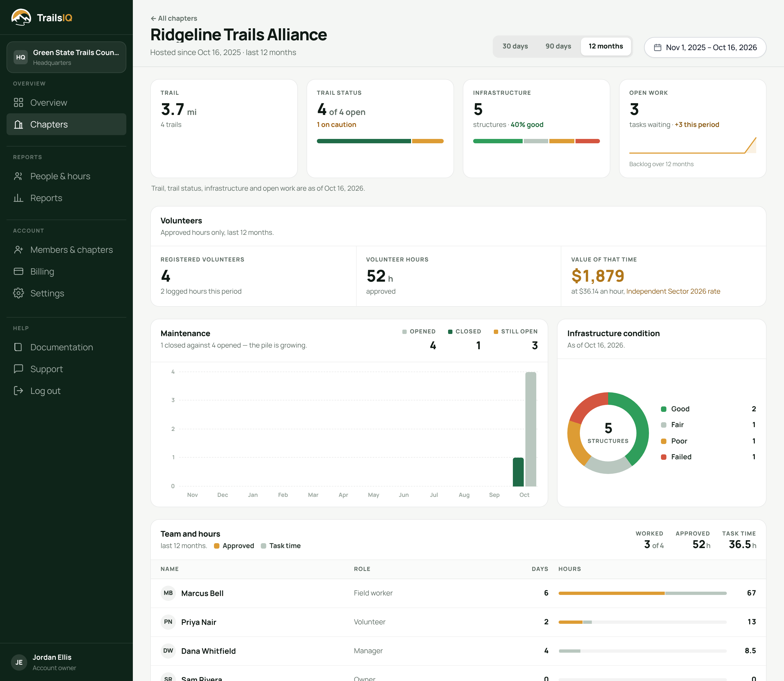
Task: Click the TrailsIQ mountain logo
Action: 21,17
